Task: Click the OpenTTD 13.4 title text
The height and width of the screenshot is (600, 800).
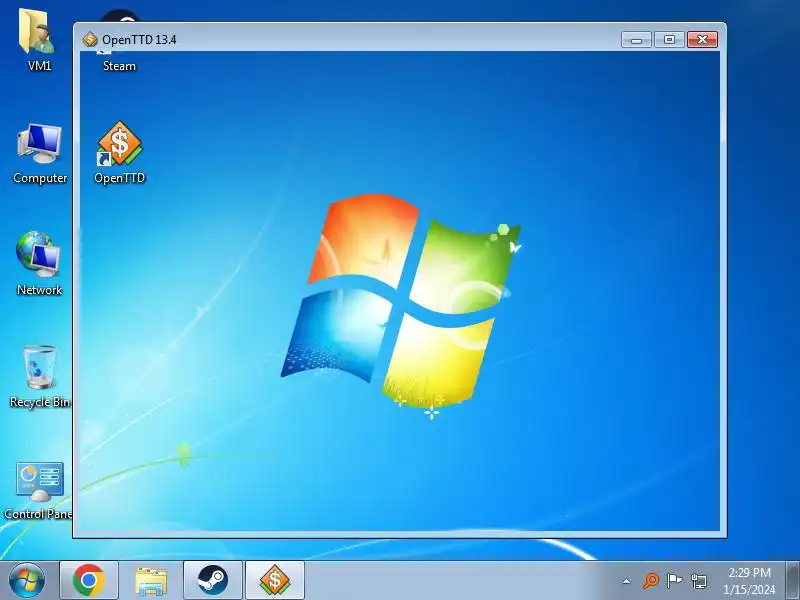Action: pos(139,39)
